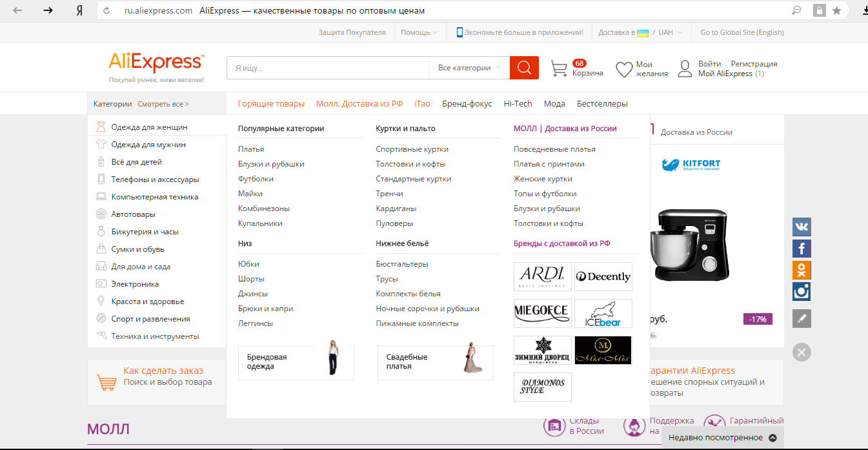The image size is (868, 450).
Task: Open the Брендовая одежда banner
Action: click(296, 362)
